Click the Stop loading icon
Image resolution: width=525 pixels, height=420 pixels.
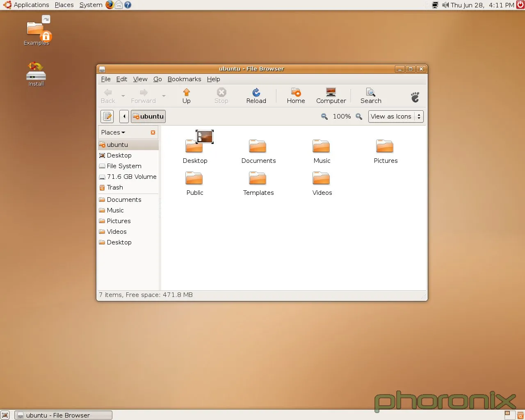pyautogui.click(x=221, y=96)
